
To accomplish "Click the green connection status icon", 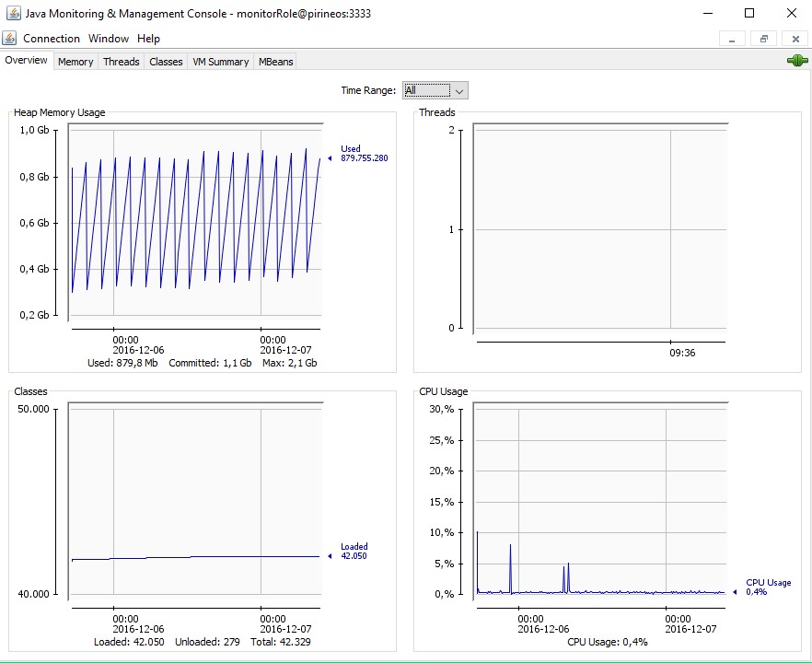I will (x=797, y=61).
